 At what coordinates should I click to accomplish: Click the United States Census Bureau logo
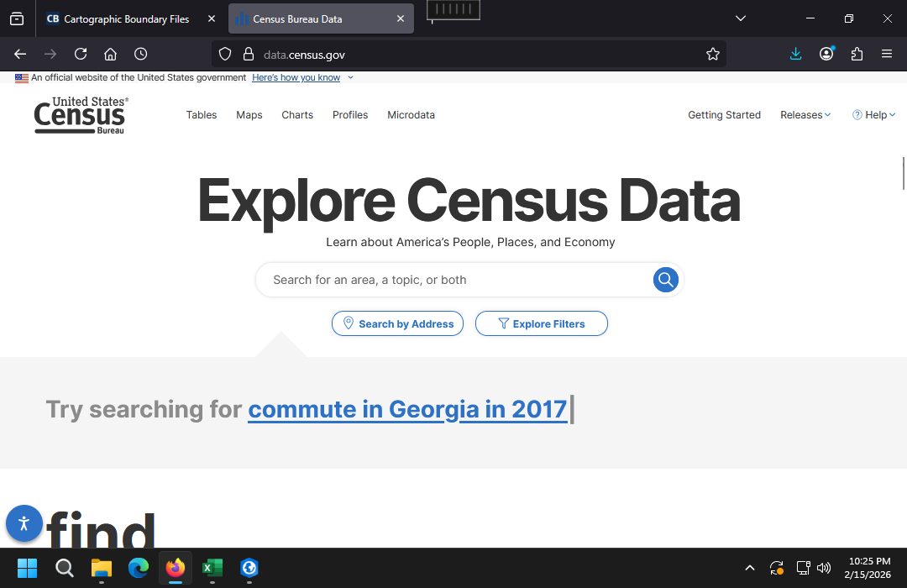81,115
